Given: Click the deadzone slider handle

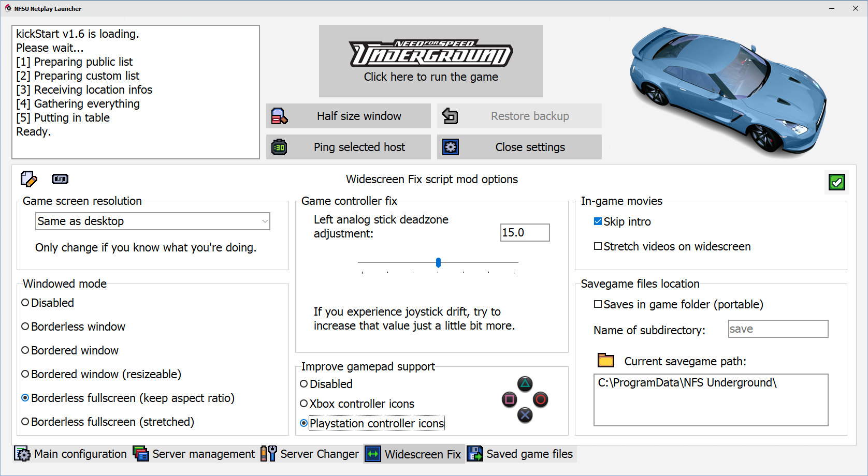Looking at the screenshot, I should 438,262.
